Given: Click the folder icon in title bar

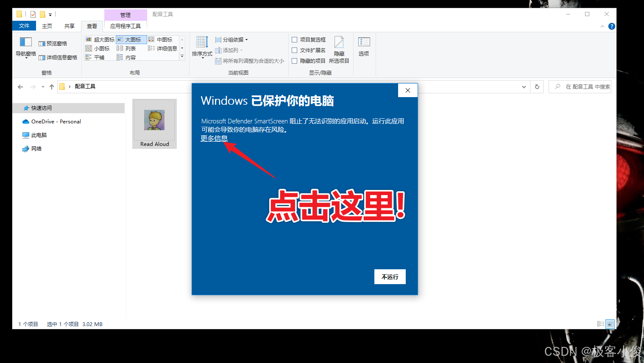Looking at the screenshot, I should click(19, 14).
